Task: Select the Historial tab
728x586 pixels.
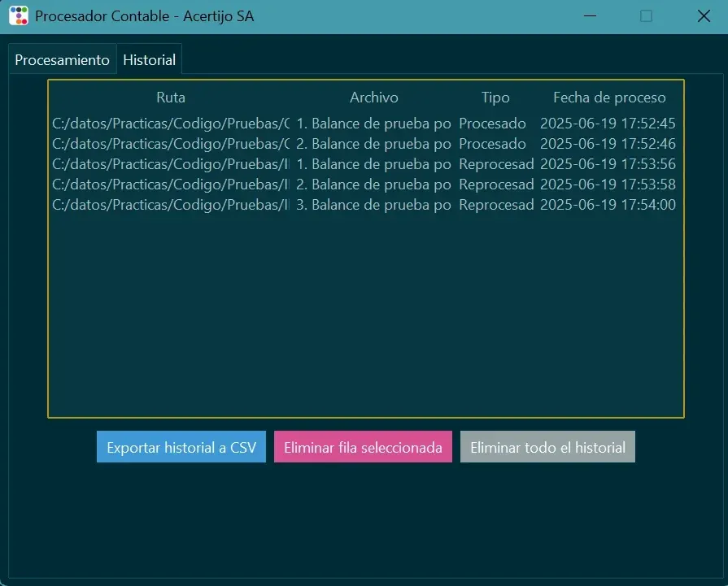Action: coord(149,60)
